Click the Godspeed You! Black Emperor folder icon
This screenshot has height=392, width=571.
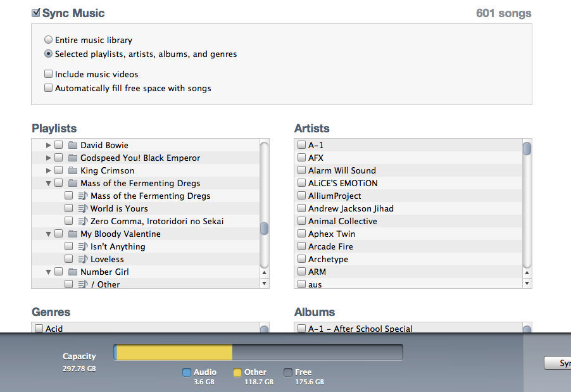click(x=73, y=158)
